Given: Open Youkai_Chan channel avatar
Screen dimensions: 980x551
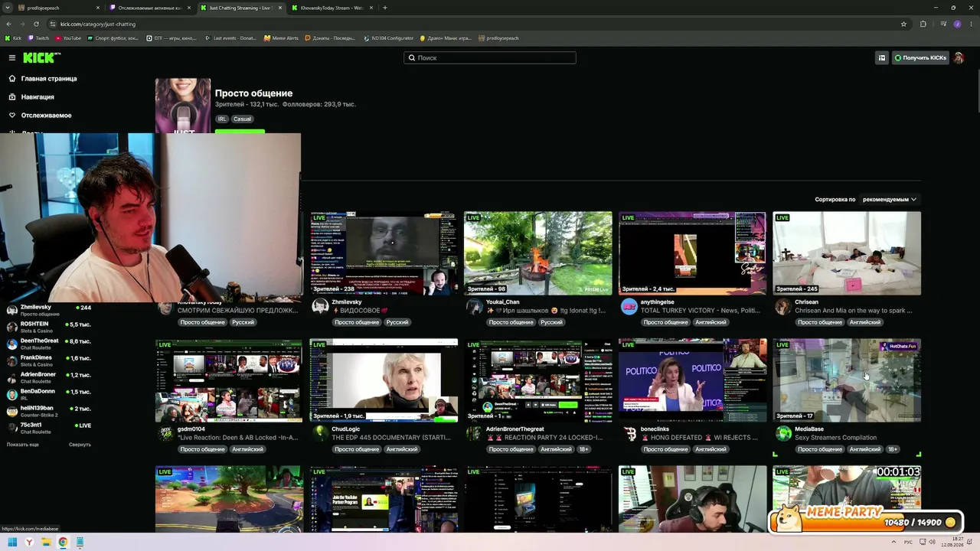Looking at the screenshot, I should tap(475, 306).
